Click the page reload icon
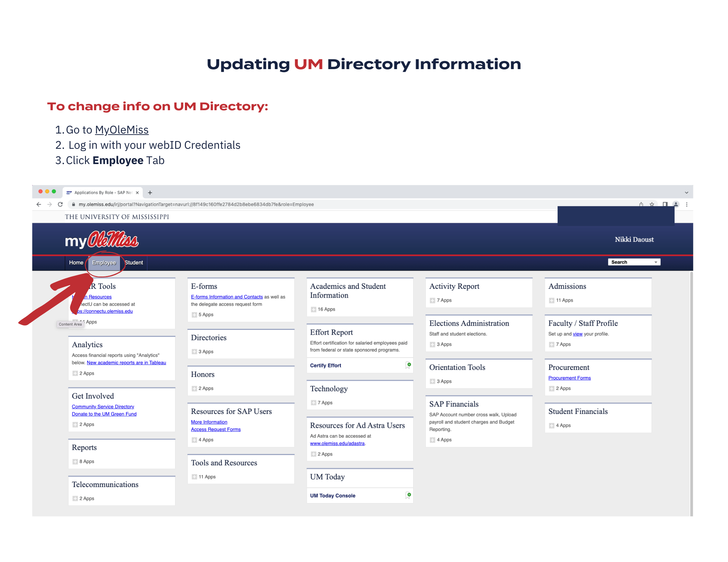The image size is (728, 562). coord(60,204)
